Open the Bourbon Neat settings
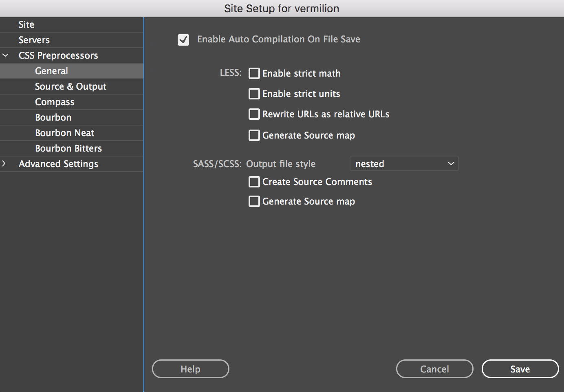 tap(64, 132)
